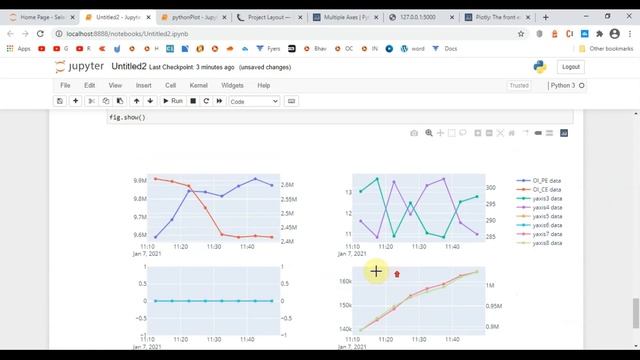The height and width of the screenshot is (360, 640).
Task: Toggle yaxis4 data trace in legend
Action: tap(539, 207)
